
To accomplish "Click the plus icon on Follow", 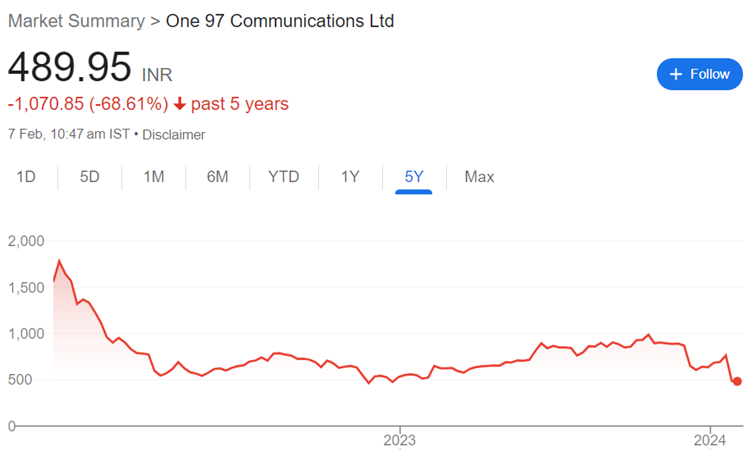I will pyautogui.click(x=675, y=74).
